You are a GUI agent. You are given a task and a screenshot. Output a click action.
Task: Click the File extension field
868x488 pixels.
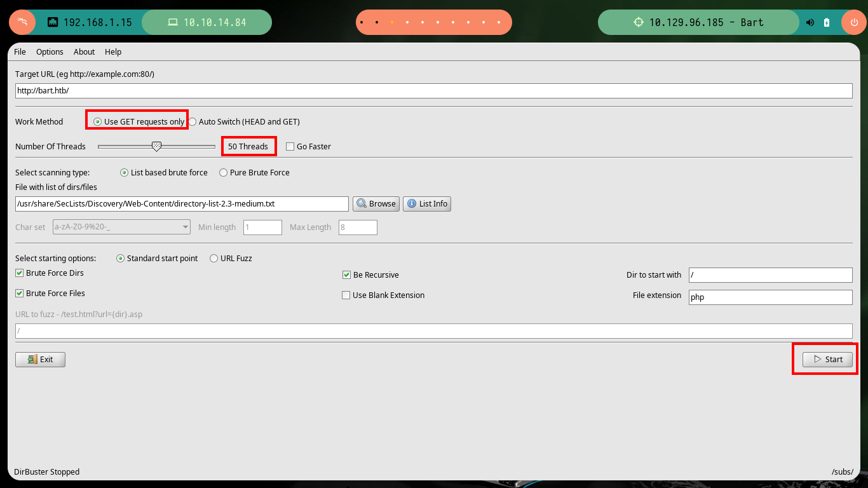(x=770, y=297)
